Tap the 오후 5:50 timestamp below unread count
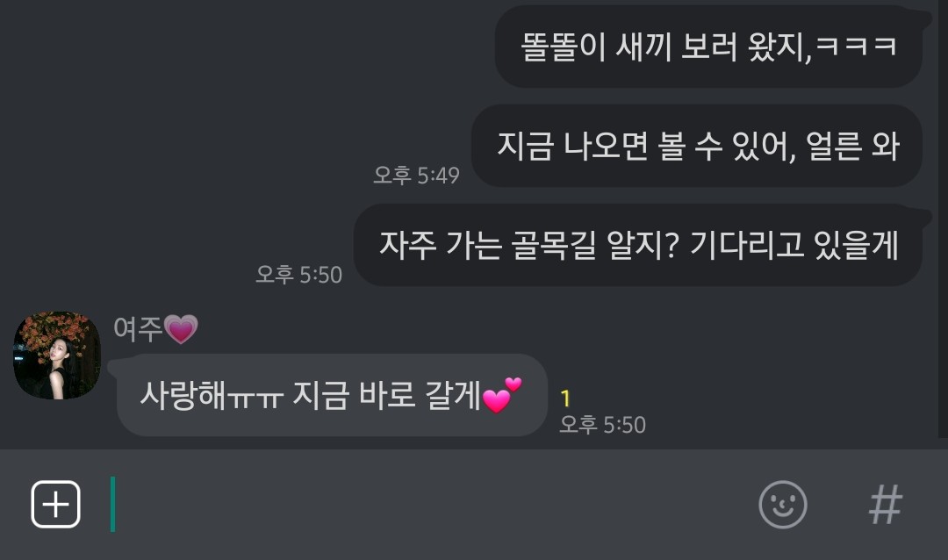This screenshot has height=560, width=948. (603, 425)
